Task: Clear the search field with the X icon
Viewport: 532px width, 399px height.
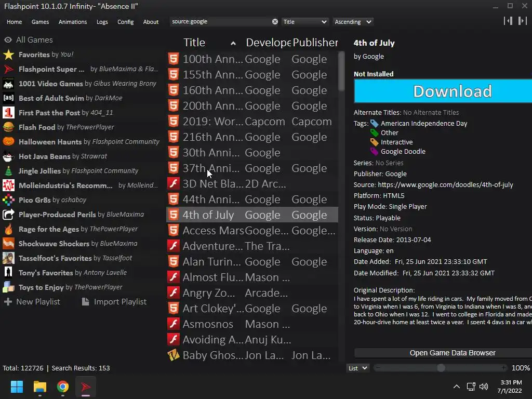Action: [x=275, y=22]
